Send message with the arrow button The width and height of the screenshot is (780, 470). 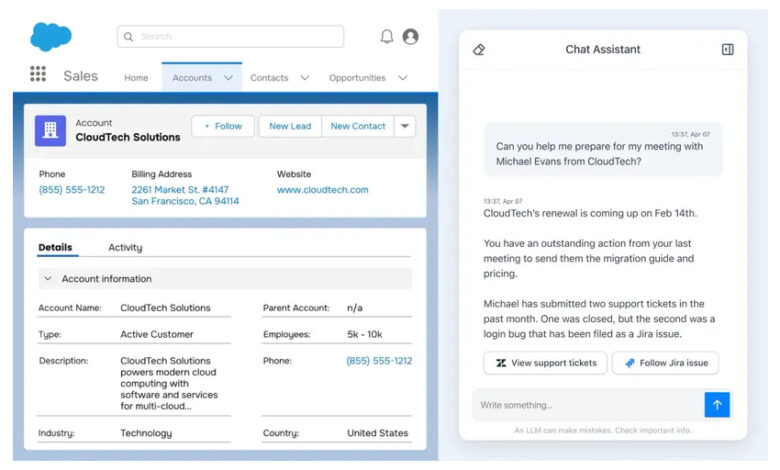(x=717, y=404)
